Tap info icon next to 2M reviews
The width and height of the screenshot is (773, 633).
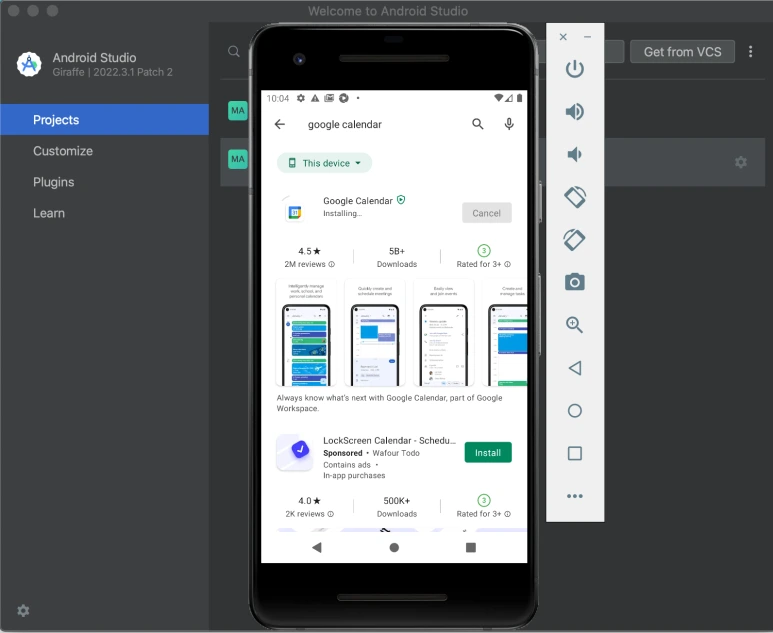point(332,264)
